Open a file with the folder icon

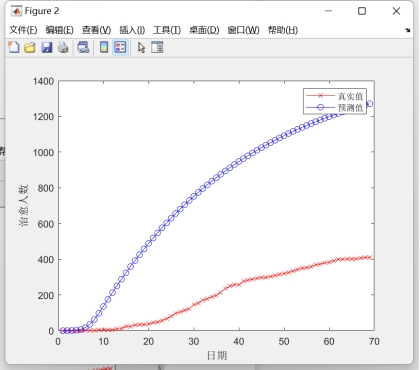[30, 47]
